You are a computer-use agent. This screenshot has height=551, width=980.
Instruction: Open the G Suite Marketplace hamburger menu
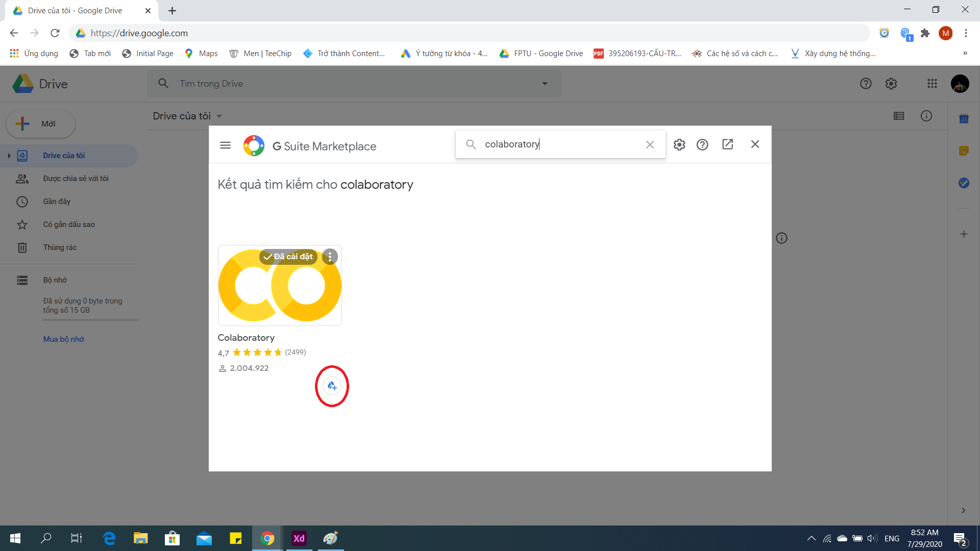pyautogui.click(x=225, y=145)
